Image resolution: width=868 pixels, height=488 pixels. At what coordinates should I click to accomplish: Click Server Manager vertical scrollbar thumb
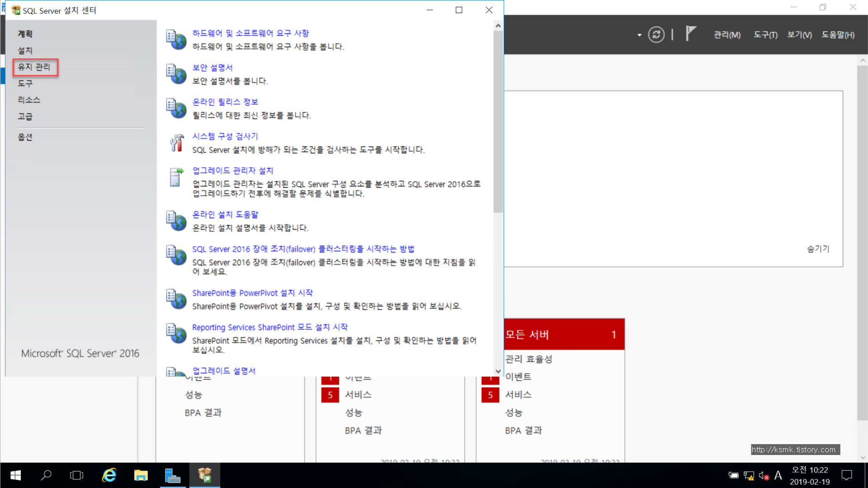(862, 243)
